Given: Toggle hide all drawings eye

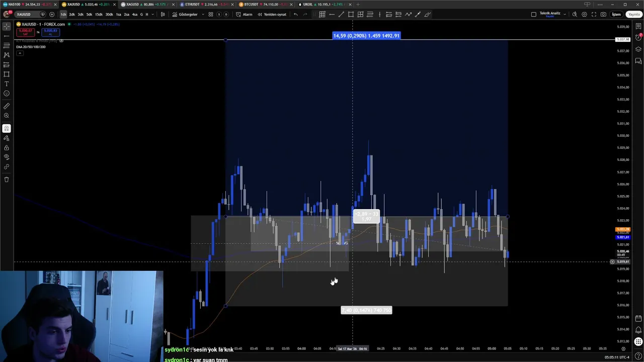Looking at the screenshot, I should tap(7, 157).
